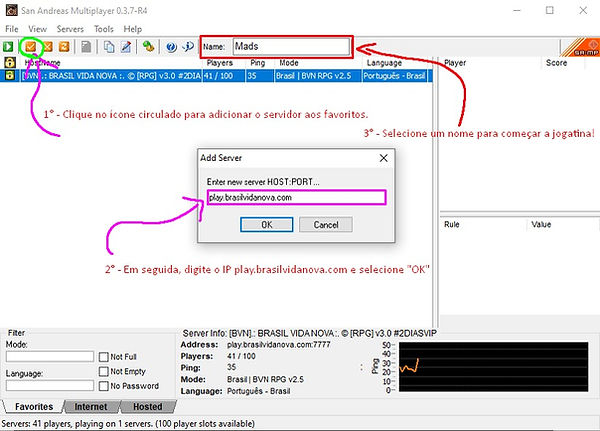Click the Delete Server orange X icon
This screenshot has width=600, height=431.
[x=48, y=47]
